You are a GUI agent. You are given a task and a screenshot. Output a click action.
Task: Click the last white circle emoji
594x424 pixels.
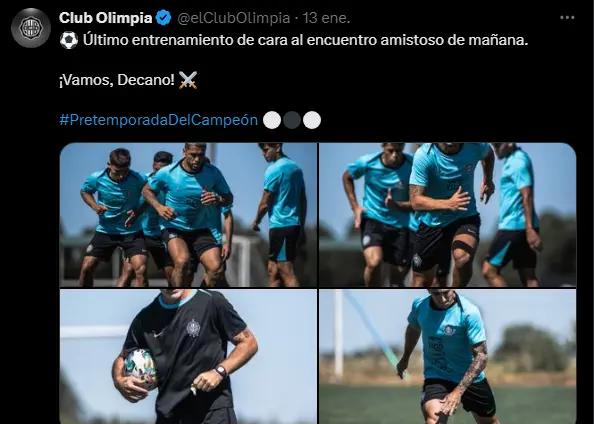tap(312, 120)
